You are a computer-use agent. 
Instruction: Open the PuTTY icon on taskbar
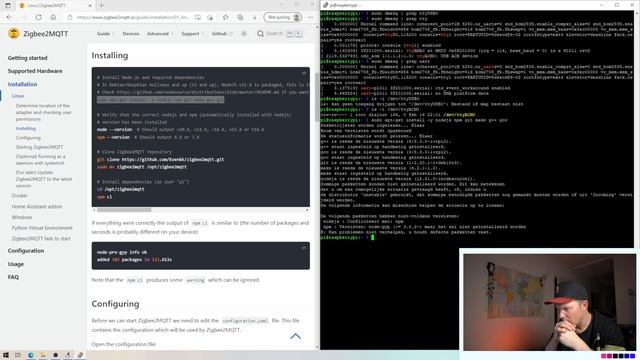[x=80, y=355]
